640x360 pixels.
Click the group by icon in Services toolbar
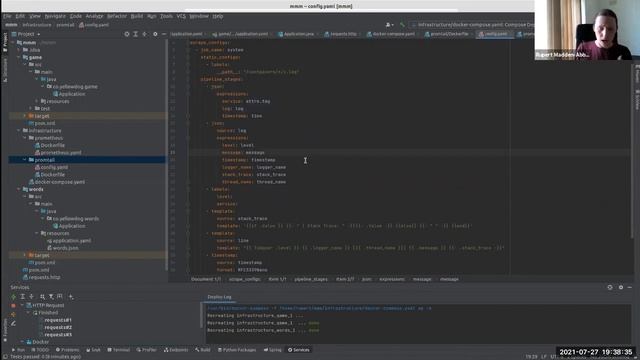pyautogui.click(x=42, y=297)
